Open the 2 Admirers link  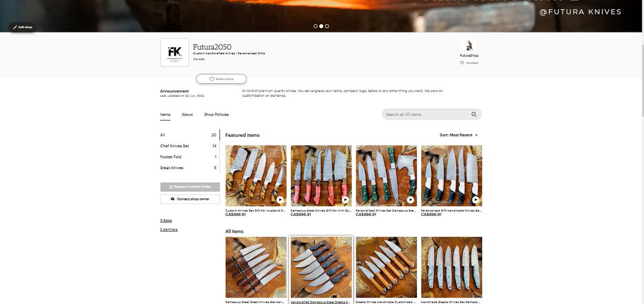point(169,229)
